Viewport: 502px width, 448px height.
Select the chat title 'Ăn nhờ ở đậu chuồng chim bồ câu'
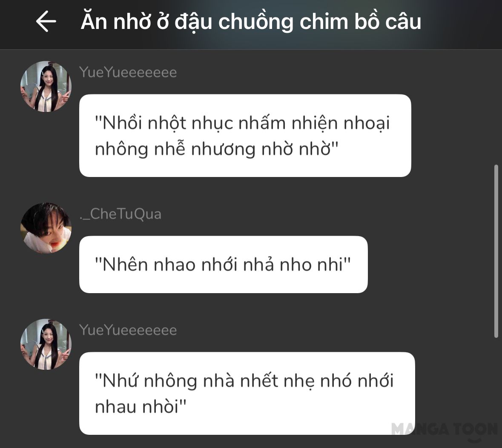coord(251,21)
